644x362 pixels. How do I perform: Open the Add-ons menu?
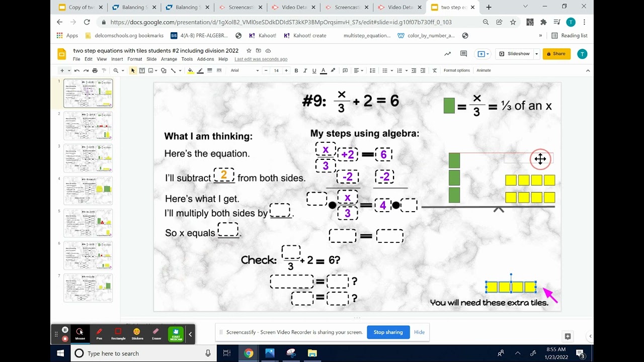pos(206,59)
